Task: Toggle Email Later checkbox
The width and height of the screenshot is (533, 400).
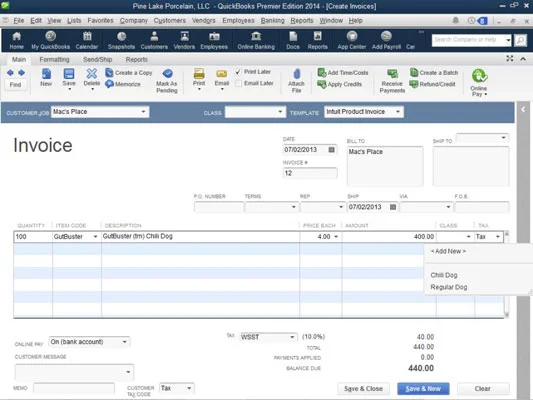Action: [x=239, y=83]
